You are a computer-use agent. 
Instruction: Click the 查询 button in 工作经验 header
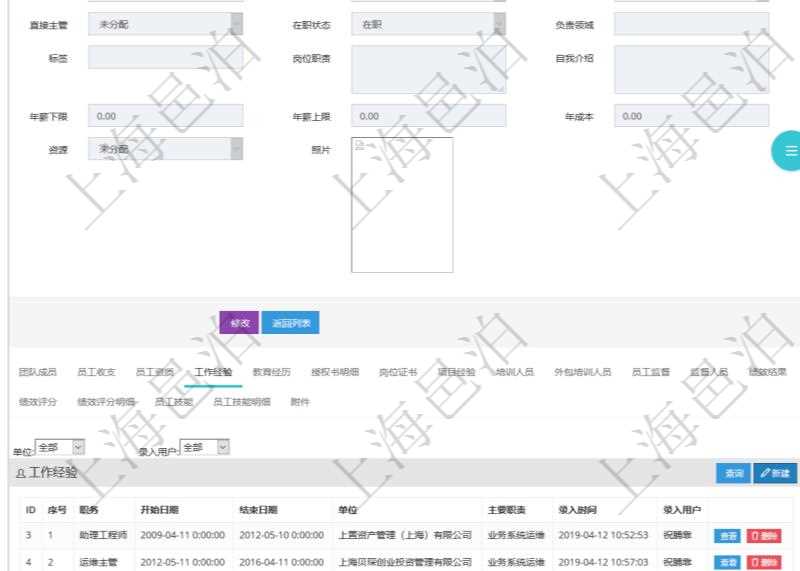[733, 473]
